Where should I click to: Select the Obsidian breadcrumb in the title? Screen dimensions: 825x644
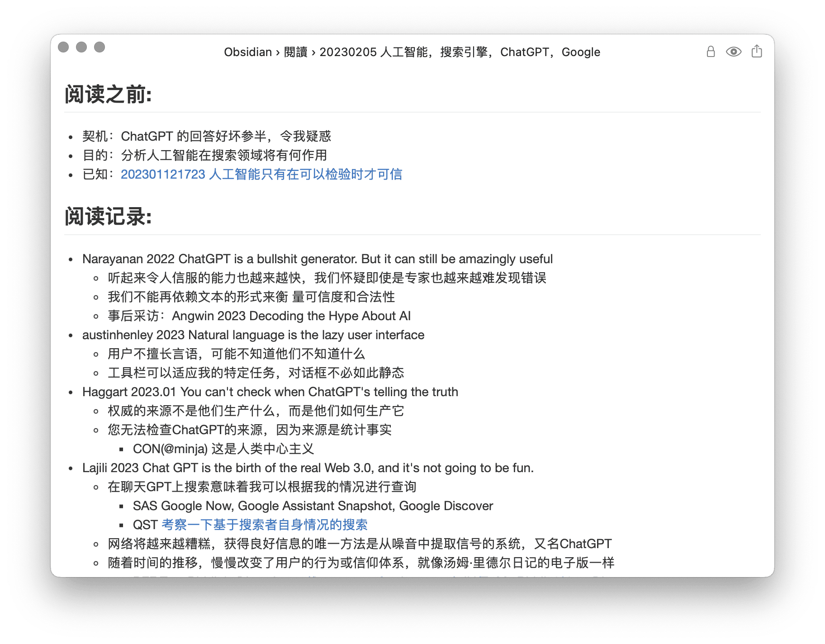point(247,52)
